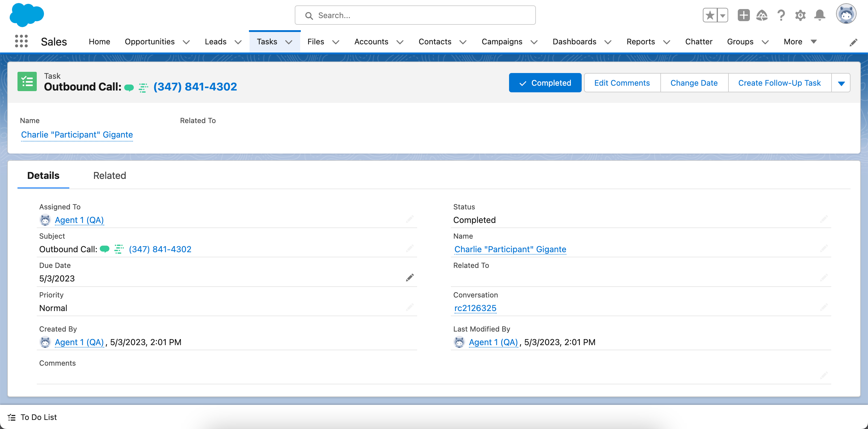Click the Favorites star icon

tap(710, 15)
